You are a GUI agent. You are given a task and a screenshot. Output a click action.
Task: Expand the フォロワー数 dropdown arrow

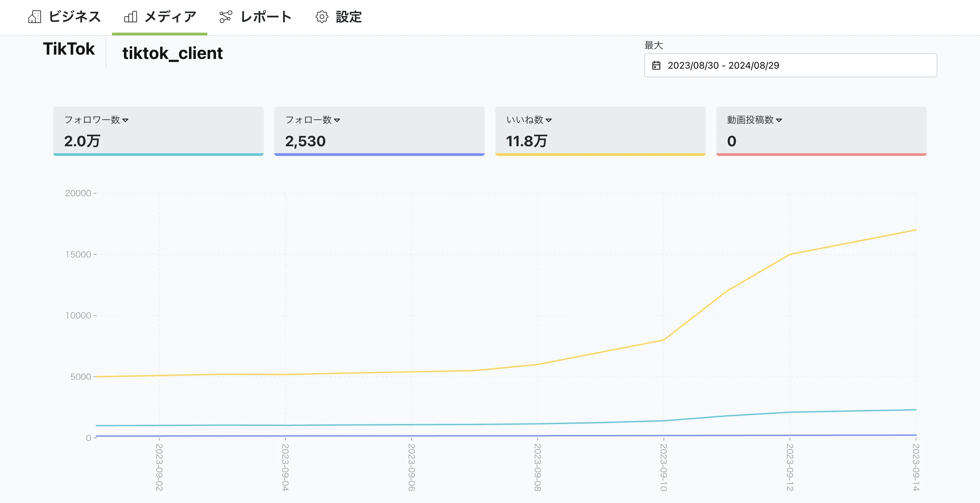point(126,120)
